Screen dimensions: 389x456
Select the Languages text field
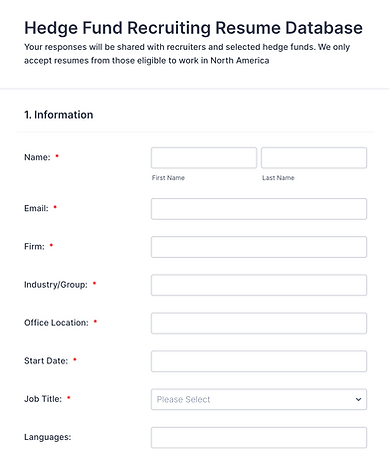pos(259,437)
